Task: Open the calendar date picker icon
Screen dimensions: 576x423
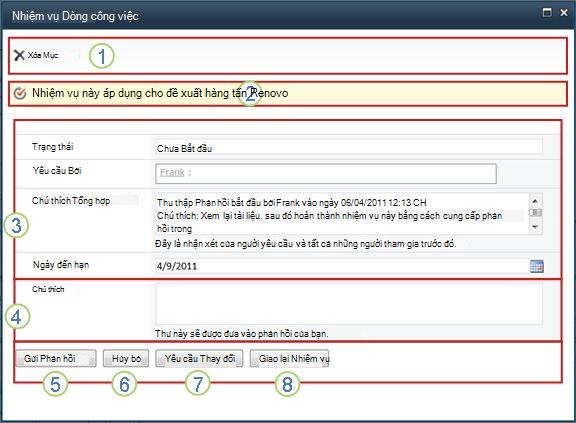Action: (537, 266)
